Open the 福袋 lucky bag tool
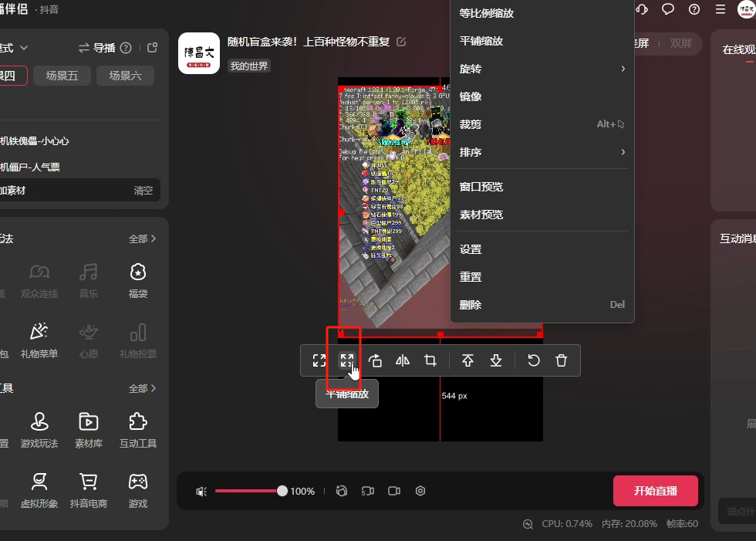Viewport: 756px width, 541px height. click(x=138, y=278)
